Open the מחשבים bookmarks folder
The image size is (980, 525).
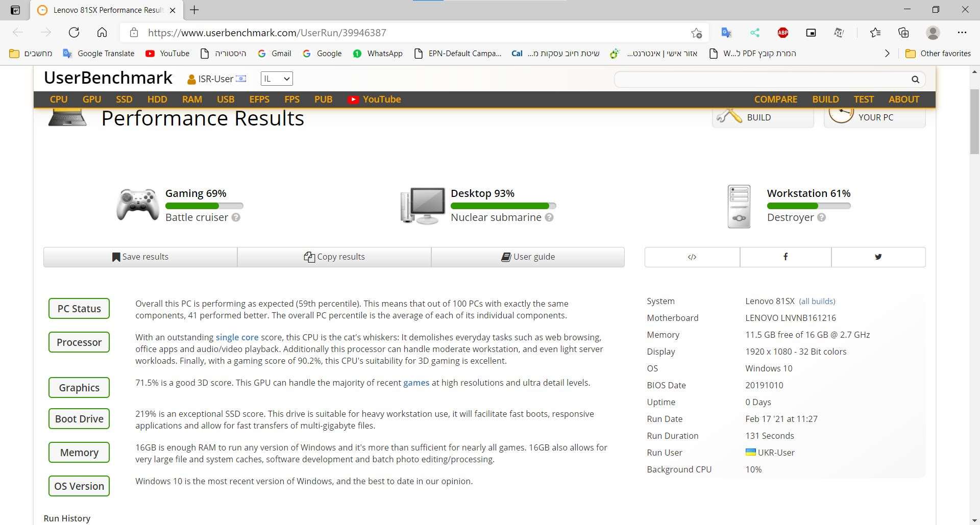(x=31, y=53)
